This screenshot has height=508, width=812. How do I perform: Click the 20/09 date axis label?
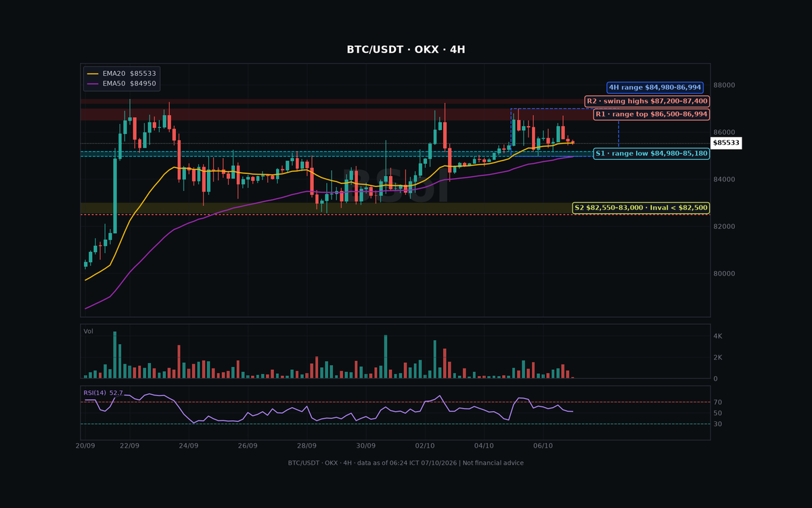click(x=85, y=446)
